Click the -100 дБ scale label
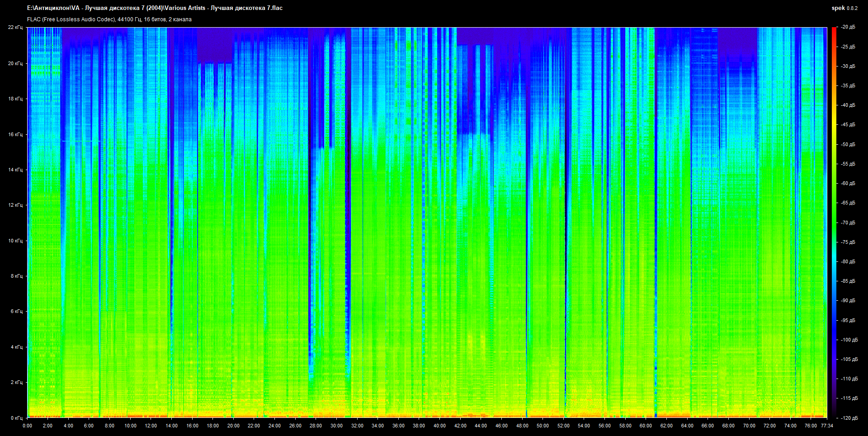Image resolution: width=868 pixels, height=436 pixels. click(x=849, y=340)
